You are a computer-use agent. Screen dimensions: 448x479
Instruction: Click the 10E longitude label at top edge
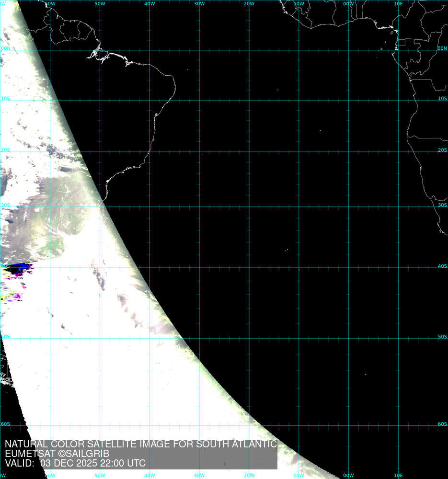398,4
